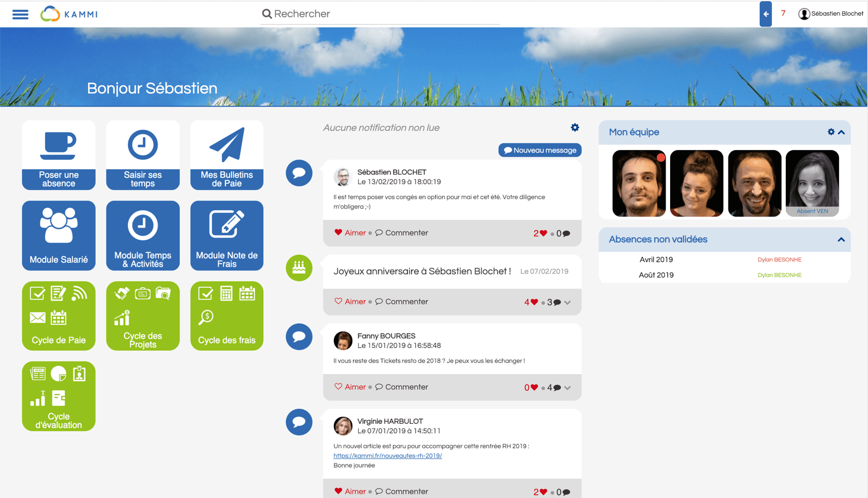868x498 pixels.
Task: Open the hamburger menu
Action: coord(20,14)
